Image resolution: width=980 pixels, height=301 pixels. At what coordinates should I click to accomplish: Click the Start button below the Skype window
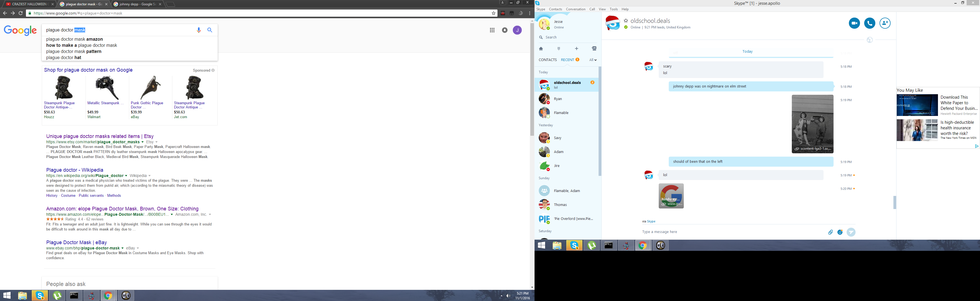[541, 245]
